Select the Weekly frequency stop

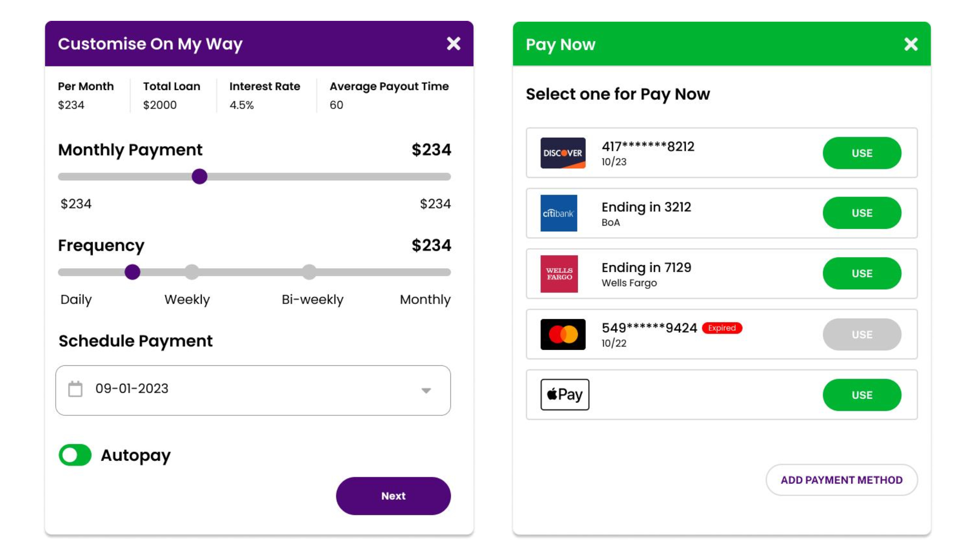coord(192,272)
